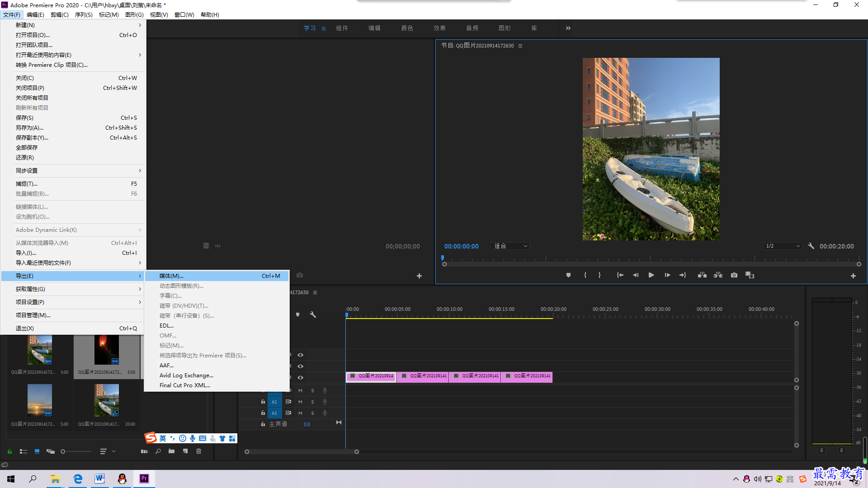Click Automate to Sequence icon
This screenshot has height=488, width=868.
click(144, 451)
